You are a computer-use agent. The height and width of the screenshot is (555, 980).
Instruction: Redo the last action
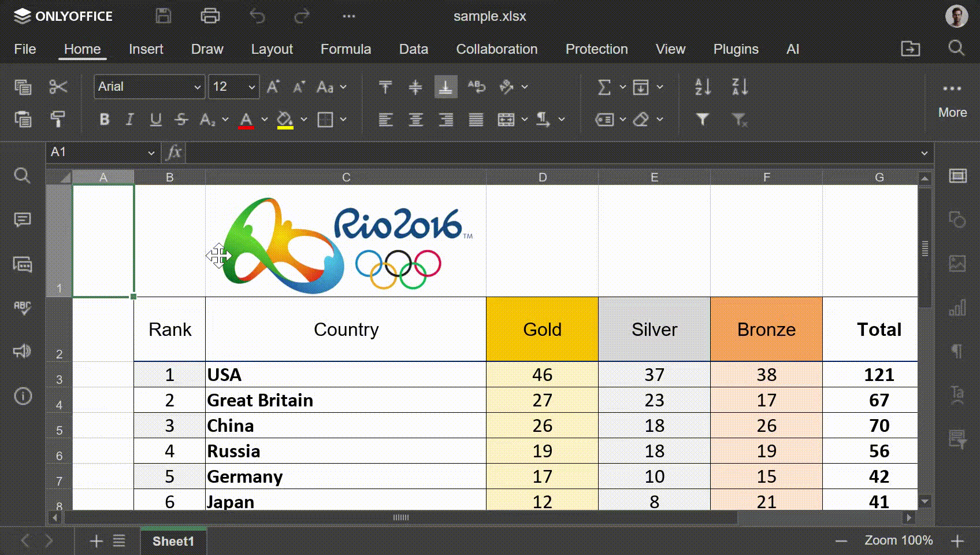click(302, 16)
